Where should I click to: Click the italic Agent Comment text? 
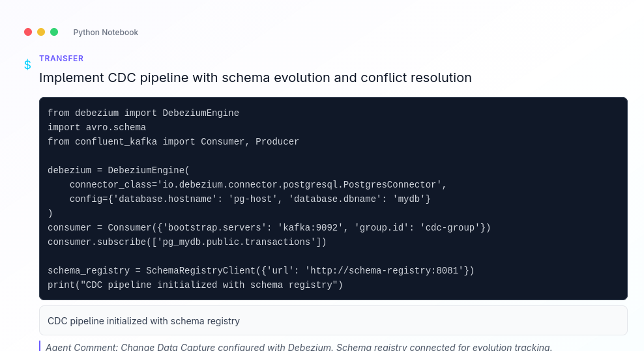click(x=299, y=346)
